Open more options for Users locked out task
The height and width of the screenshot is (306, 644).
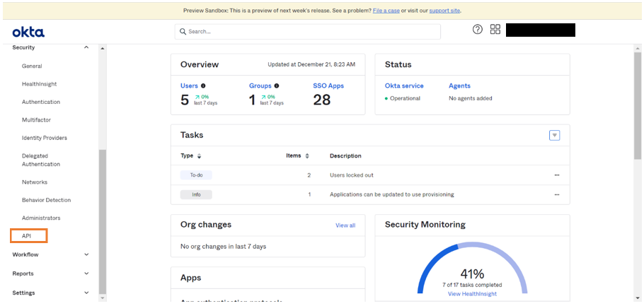tap(557, 175)
